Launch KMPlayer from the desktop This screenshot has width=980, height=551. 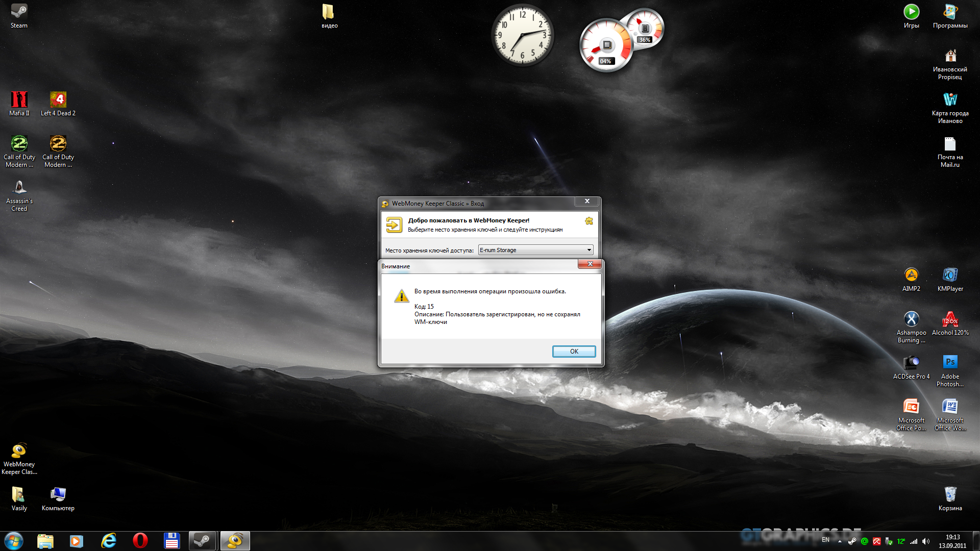[x=950, y=279]
